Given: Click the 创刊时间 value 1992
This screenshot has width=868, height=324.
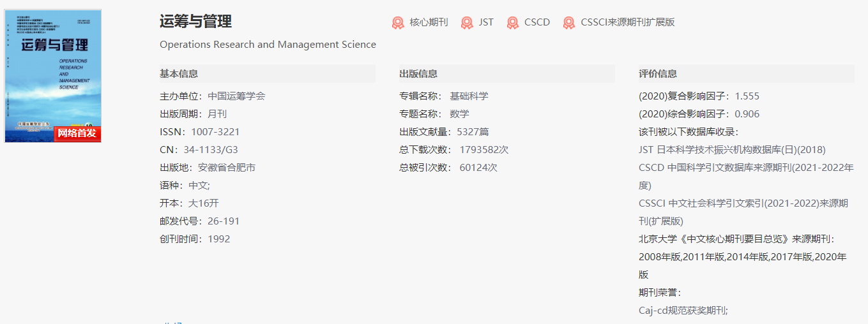Looking at the screenshot, I should pos(218,239).
